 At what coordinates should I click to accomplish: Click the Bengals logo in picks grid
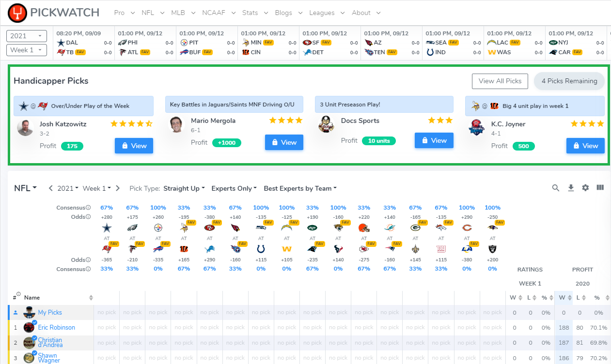click(184, 249)
